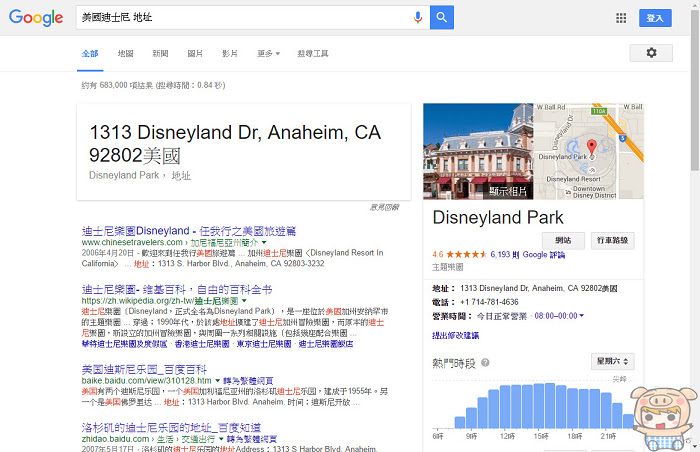700x452 pixels.
Task: Expand chinesetravelers.com URL dropdown arrow
Action: coord(264,242)
